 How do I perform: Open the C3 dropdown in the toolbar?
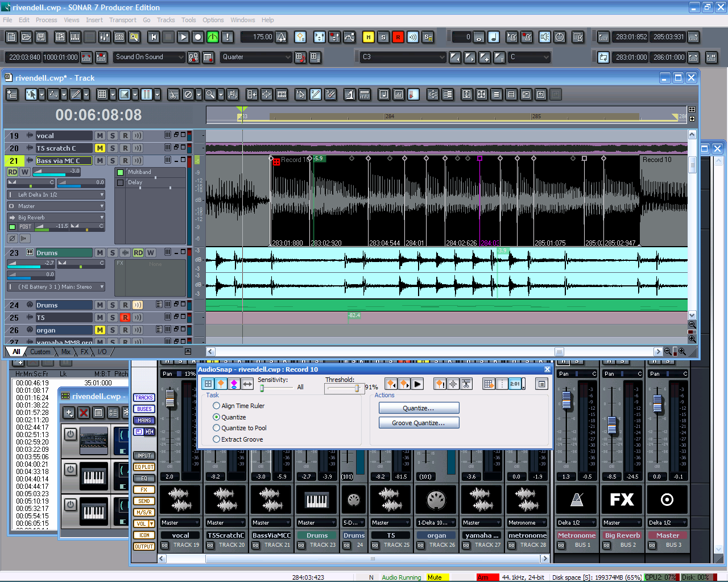(x=403, y=57)
